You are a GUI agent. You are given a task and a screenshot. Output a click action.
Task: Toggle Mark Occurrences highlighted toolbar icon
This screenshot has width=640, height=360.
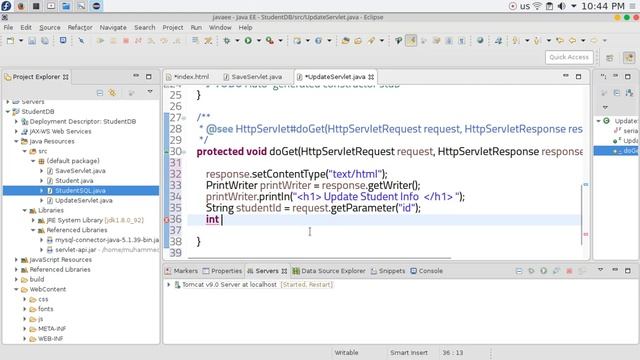pos(411,41)
